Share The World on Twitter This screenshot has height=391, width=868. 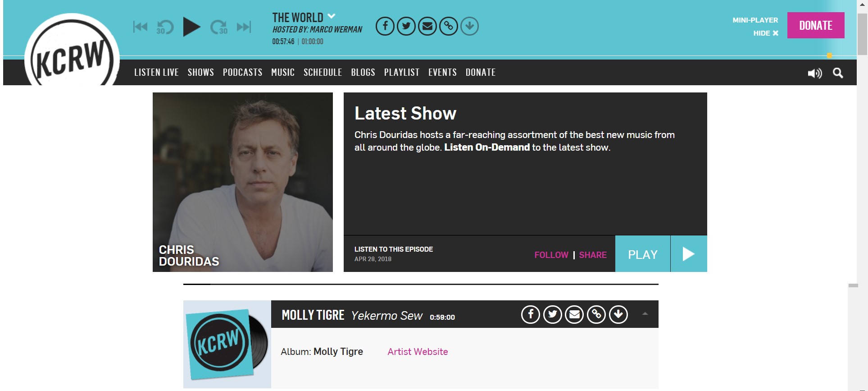pos(406,26)
